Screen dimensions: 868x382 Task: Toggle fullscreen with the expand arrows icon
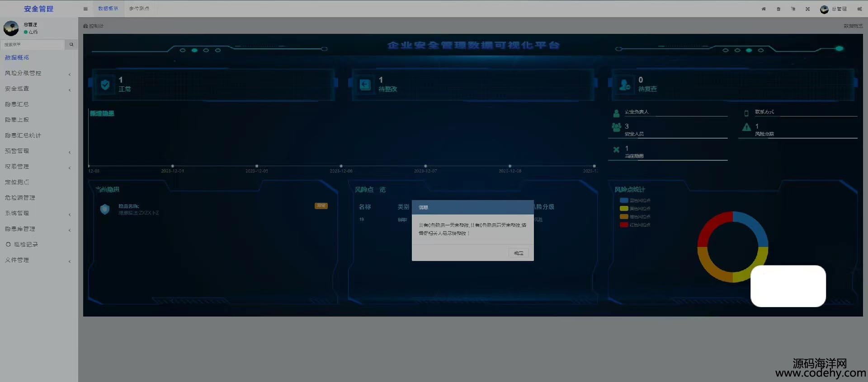click(807, 9)
